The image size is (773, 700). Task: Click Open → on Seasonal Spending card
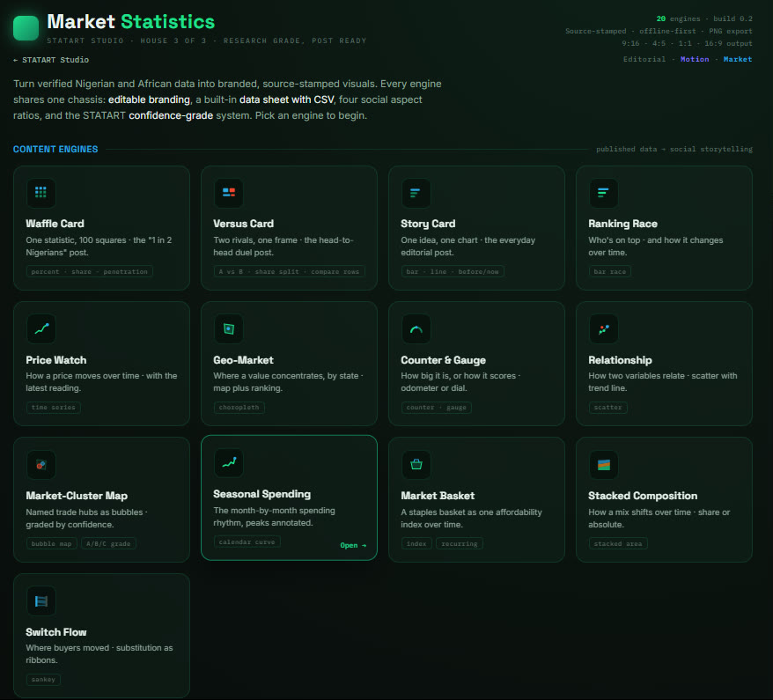click(x=353, y=545)
